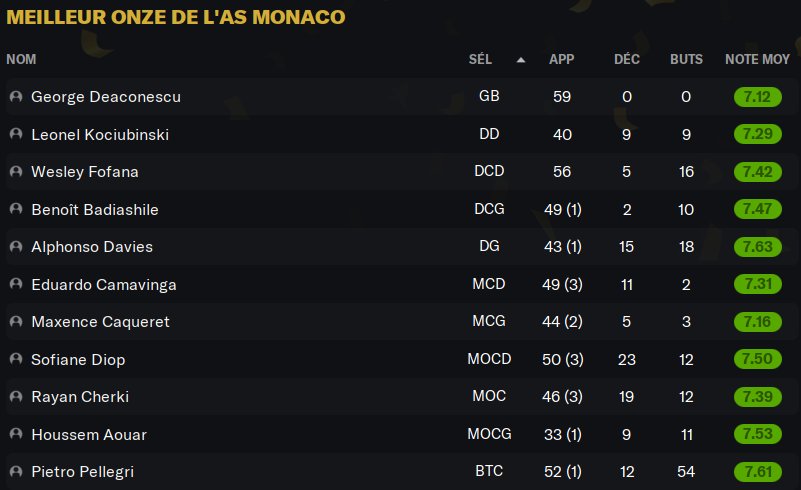Click profile icon next to Leonel Kociubinski

coord(16,134)
